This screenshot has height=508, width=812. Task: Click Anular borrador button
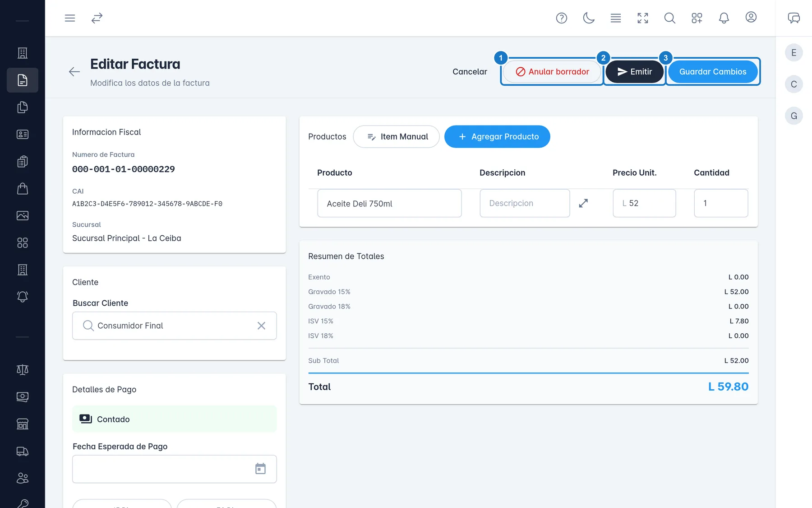point(552,72)
